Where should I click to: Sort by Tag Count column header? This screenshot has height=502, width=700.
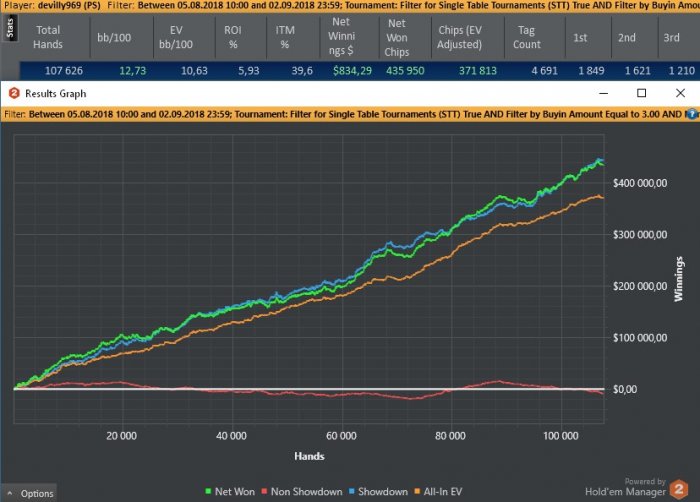pyautogui.click(x=527, y=37)
